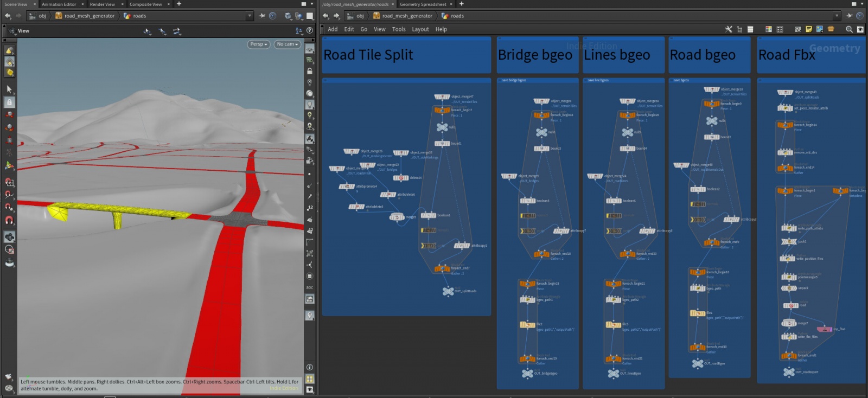Toggle the viewport lock camera icon
The image size is (868, 398).
(310, 71)
